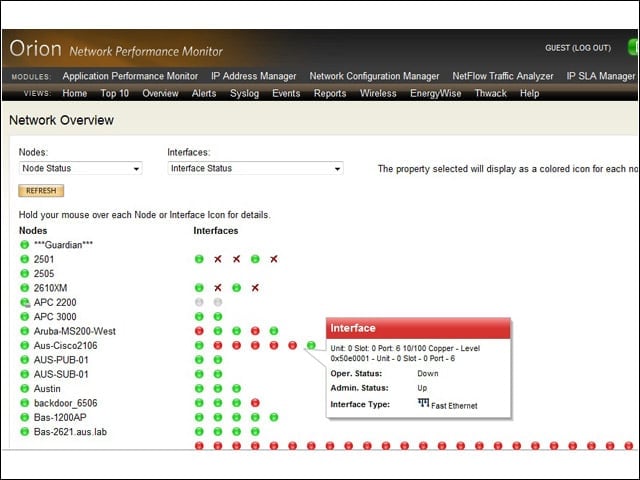Open the Bas-1200AP node link
This screenshot has height=480, width=640.
click(x=60, y=417)
